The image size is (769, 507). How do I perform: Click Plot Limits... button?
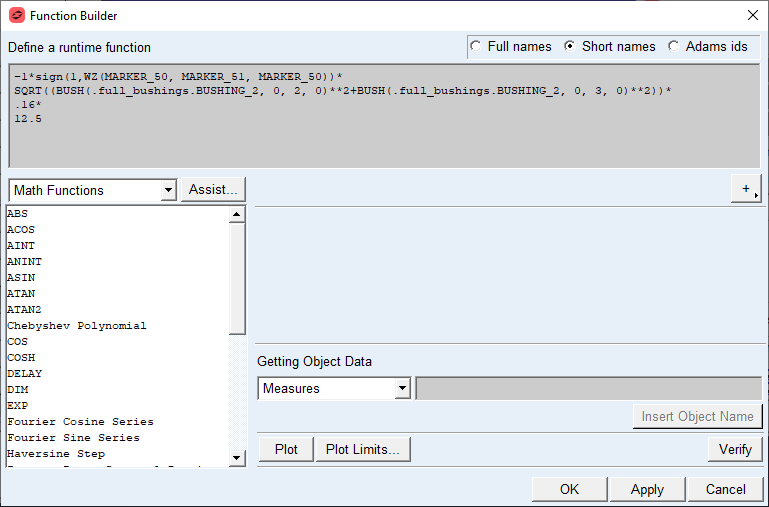click(364, 449)
